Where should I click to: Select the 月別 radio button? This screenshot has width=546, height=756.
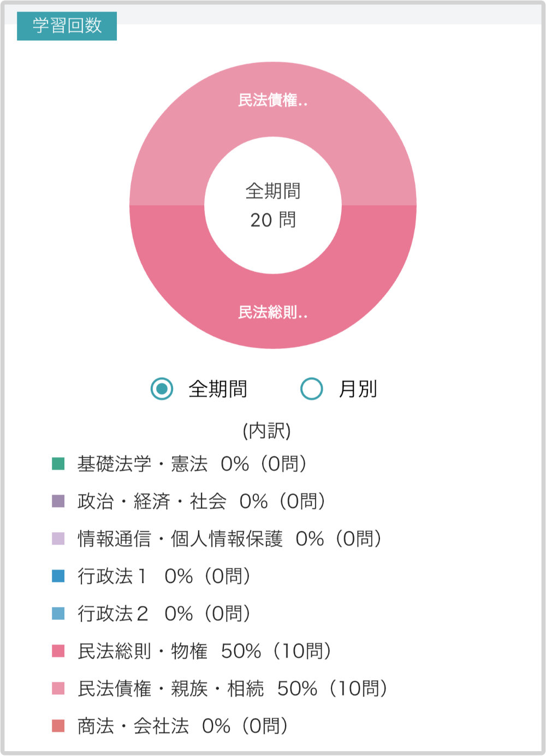point(312,389)
